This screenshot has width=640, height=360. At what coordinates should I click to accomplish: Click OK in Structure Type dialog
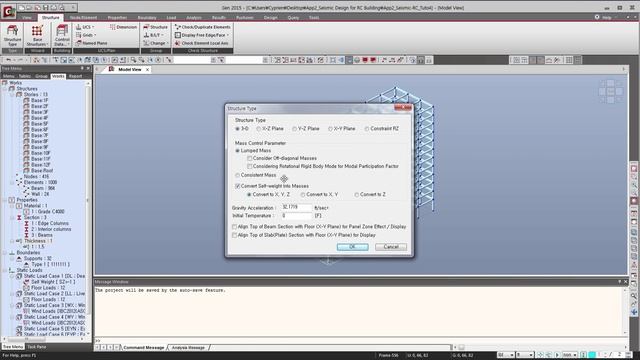click(x=353, y=247)
